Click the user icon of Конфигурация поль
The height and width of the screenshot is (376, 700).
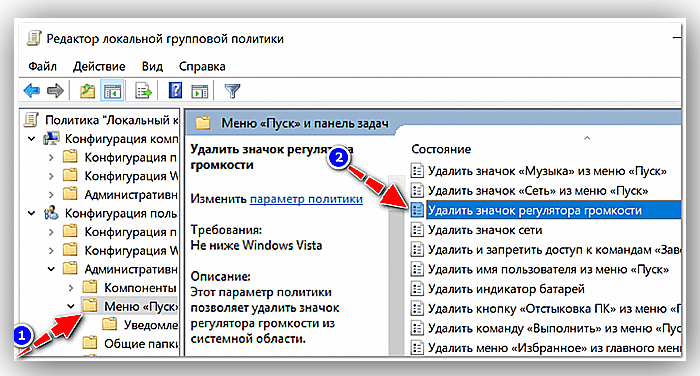(x=51, y=213)
